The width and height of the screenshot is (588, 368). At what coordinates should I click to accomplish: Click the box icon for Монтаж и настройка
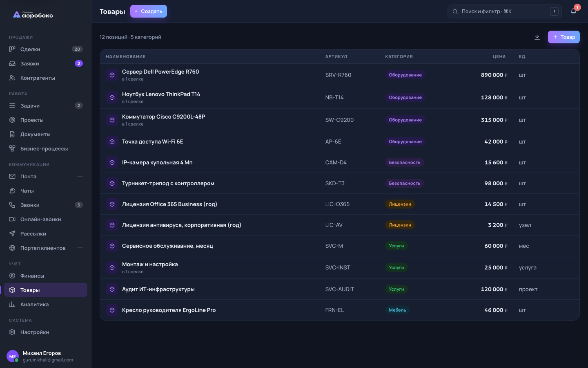112,267
